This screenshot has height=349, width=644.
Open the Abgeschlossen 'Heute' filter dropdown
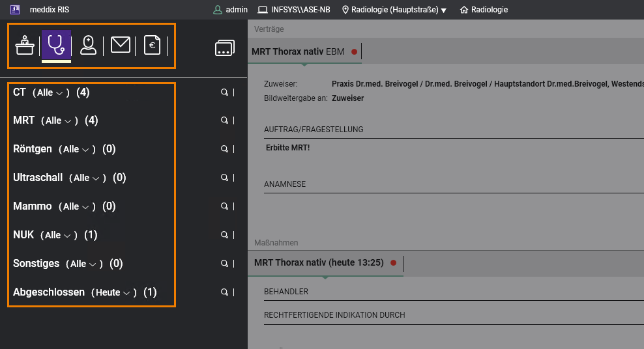(x=113, y=293)
